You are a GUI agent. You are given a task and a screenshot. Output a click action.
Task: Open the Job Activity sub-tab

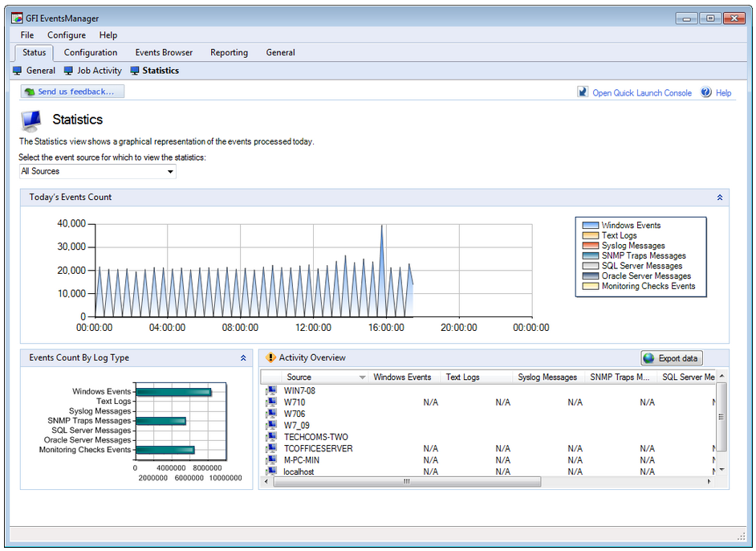click(x=100, y=71)
